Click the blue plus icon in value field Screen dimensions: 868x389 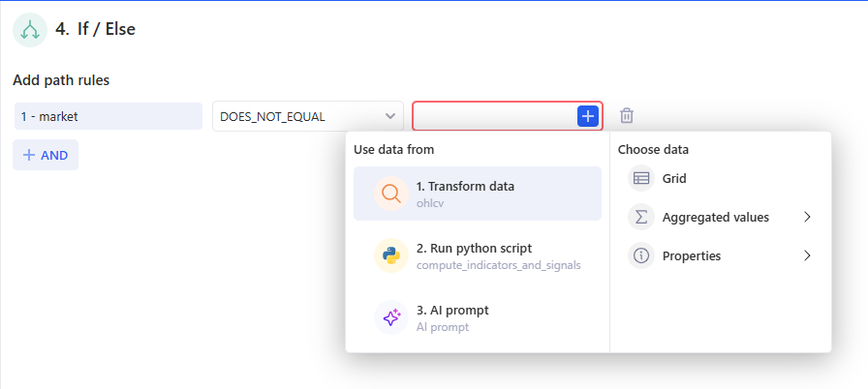(588, 116)
